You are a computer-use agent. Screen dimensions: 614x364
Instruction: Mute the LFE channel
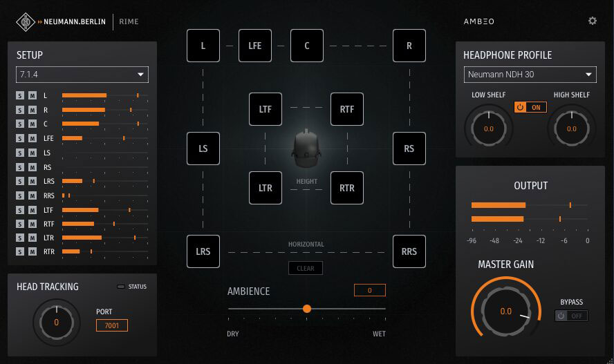click(32, 138)
